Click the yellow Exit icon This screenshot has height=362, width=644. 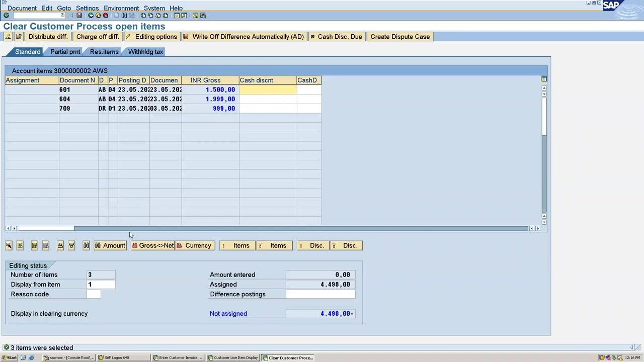(x=98, y=15)
